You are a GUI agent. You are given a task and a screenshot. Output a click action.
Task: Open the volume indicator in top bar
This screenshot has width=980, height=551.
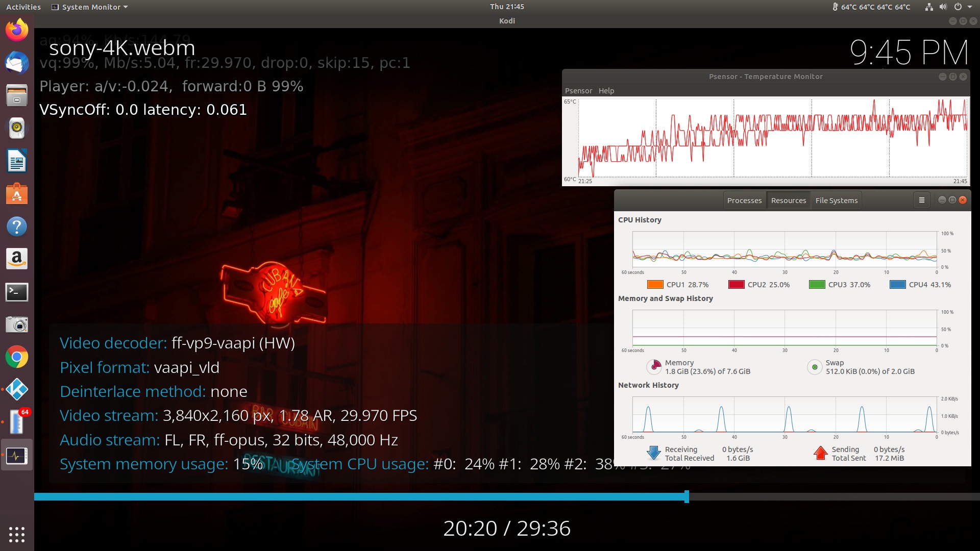pyautogui.click(x=943, y=7)
